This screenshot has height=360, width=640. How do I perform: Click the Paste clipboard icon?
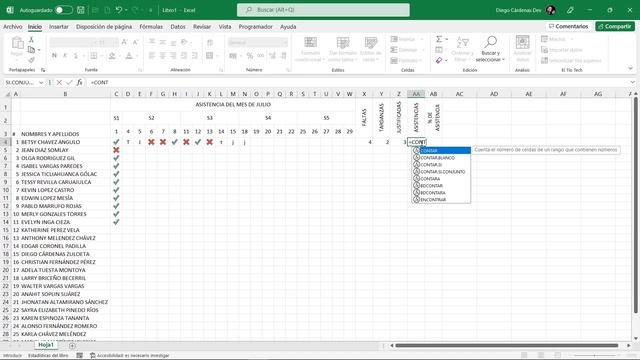[x=17, y=43]
